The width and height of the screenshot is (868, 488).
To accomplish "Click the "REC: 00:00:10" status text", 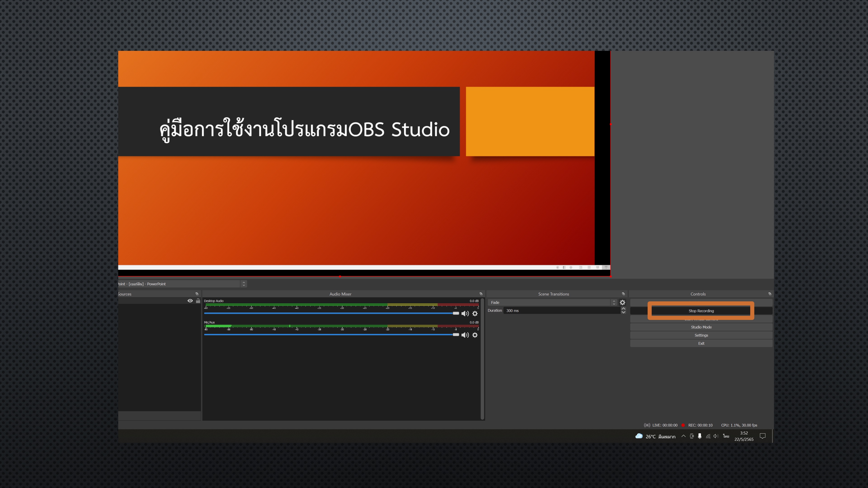I will (700, 425).
